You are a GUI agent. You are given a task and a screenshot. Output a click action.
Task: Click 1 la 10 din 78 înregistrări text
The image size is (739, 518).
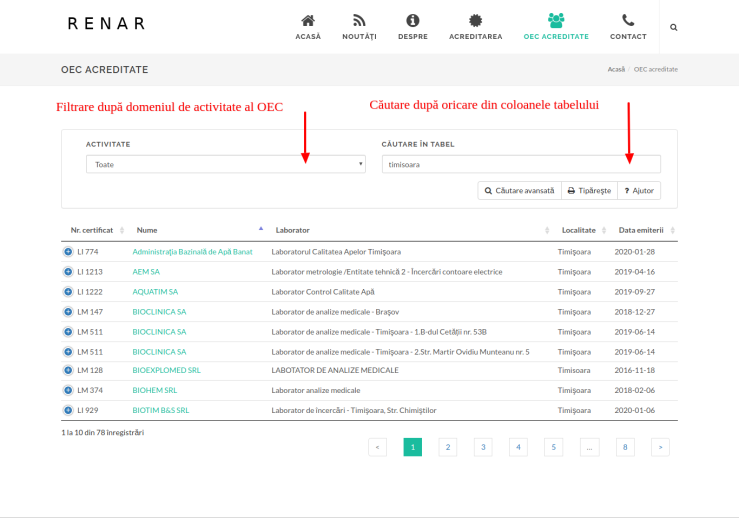103,433
